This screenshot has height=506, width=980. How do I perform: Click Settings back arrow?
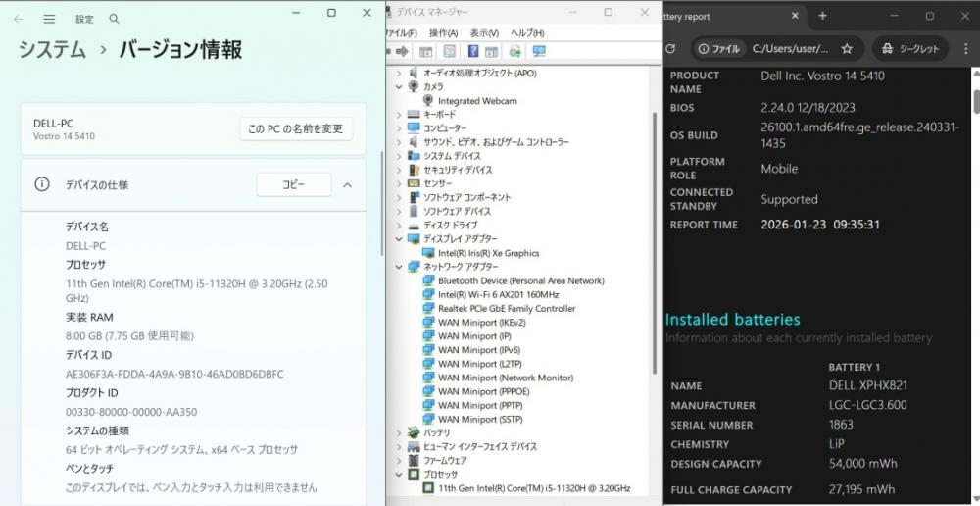pyautogui.click(x=18, y=19)
